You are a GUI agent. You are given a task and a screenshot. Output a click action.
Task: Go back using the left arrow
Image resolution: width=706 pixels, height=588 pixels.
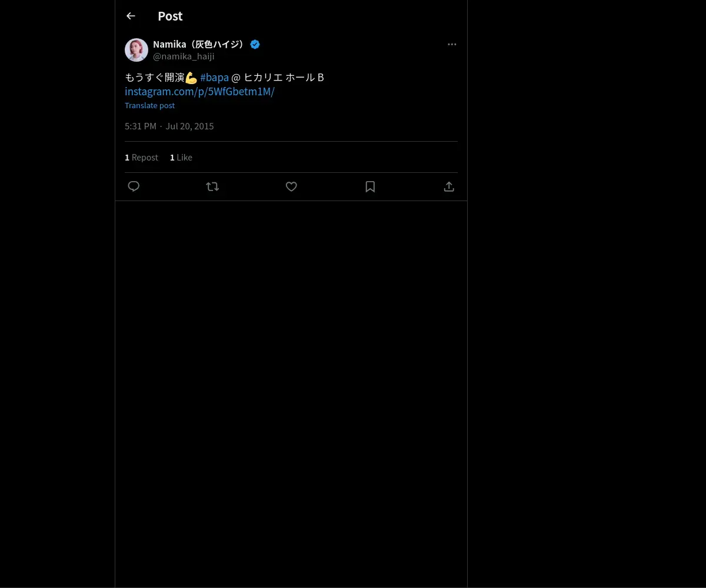(131, 16)
